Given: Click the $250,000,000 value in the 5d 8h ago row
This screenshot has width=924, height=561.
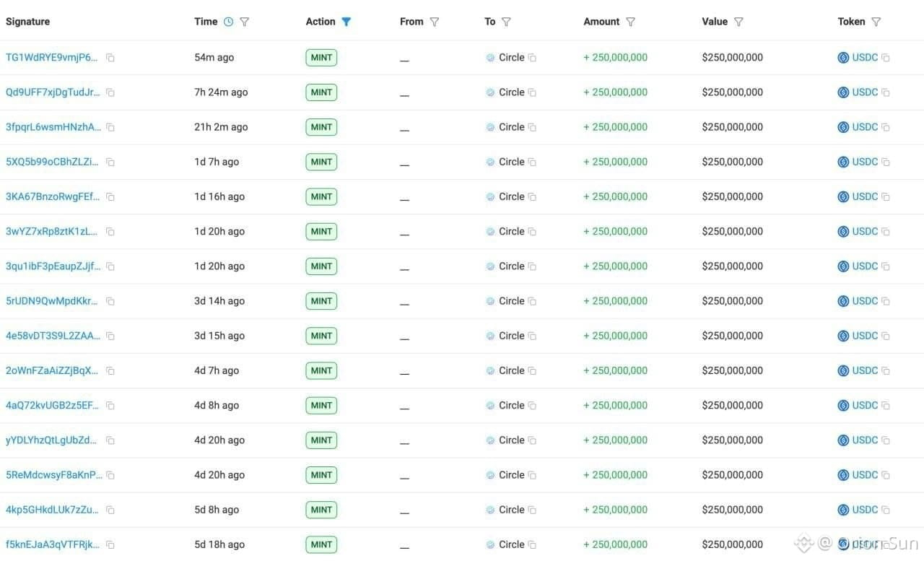Looking at the screenshot, I should pyautogui.click(x=732, y=510).
